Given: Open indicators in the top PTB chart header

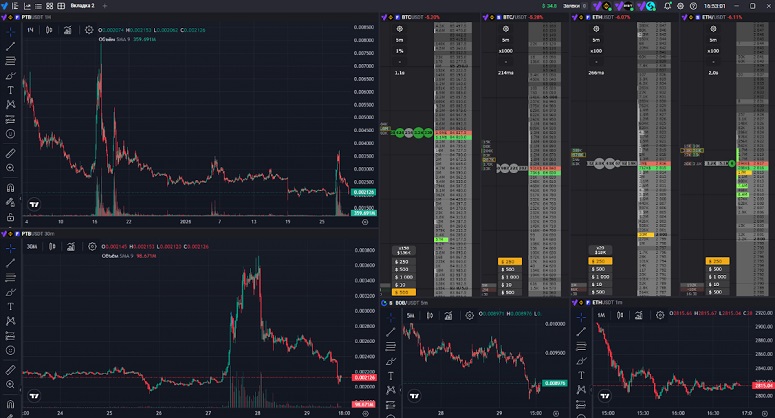Looking at the screenshot, I should [x=68, y=31].
